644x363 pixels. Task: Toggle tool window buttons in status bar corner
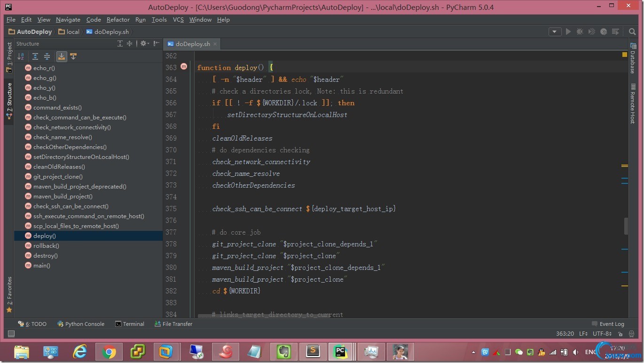pos(11,334)
